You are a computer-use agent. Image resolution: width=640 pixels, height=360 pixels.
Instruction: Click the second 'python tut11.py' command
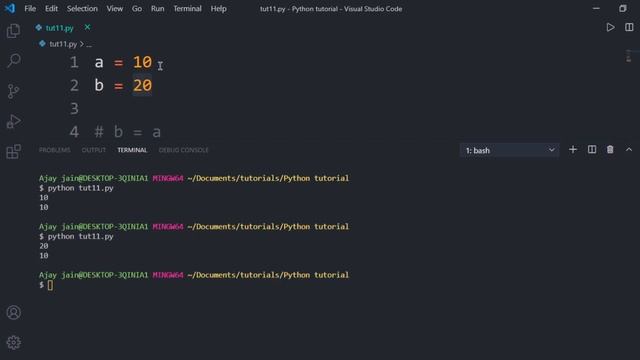(x=80, y=236)
